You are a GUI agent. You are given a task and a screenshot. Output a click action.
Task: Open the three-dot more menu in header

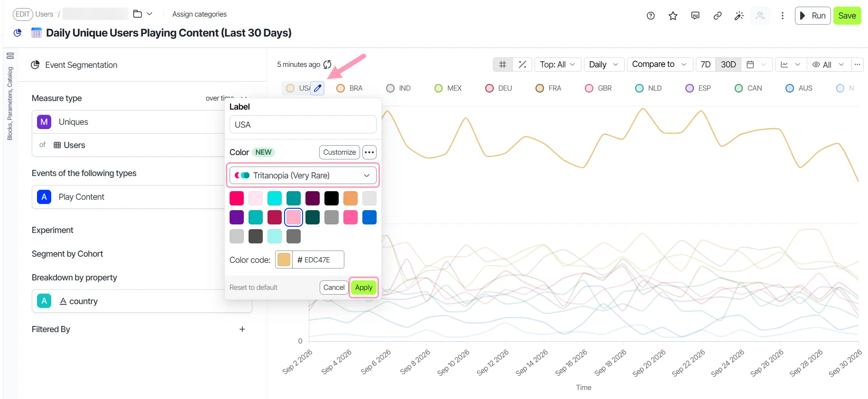[783, 16]
